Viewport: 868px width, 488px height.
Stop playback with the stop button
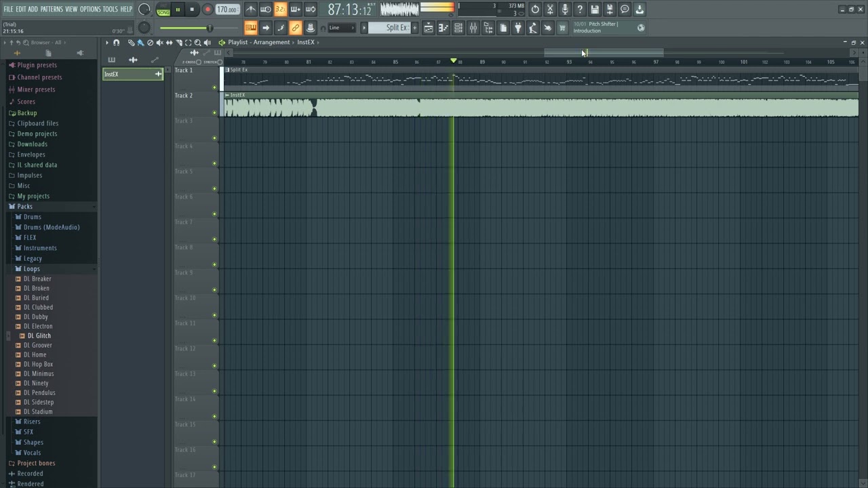tap(192, 9)
